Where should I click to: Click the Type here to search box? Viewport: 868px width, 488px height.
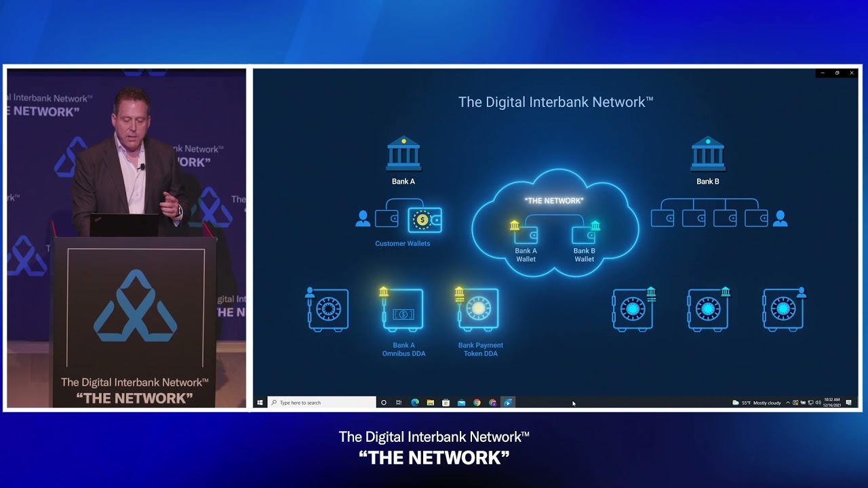[x=321, y=403]
